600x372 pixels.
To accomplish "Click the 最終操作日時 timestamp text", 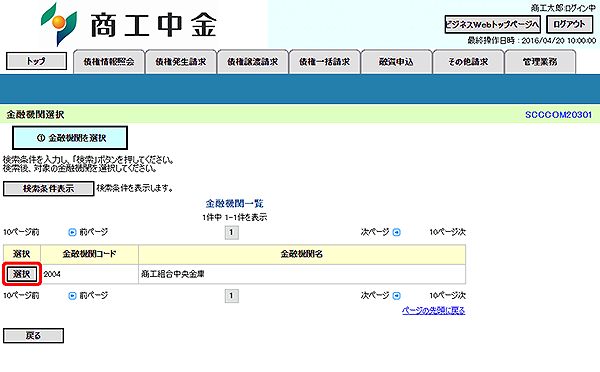I will [532, 41].
